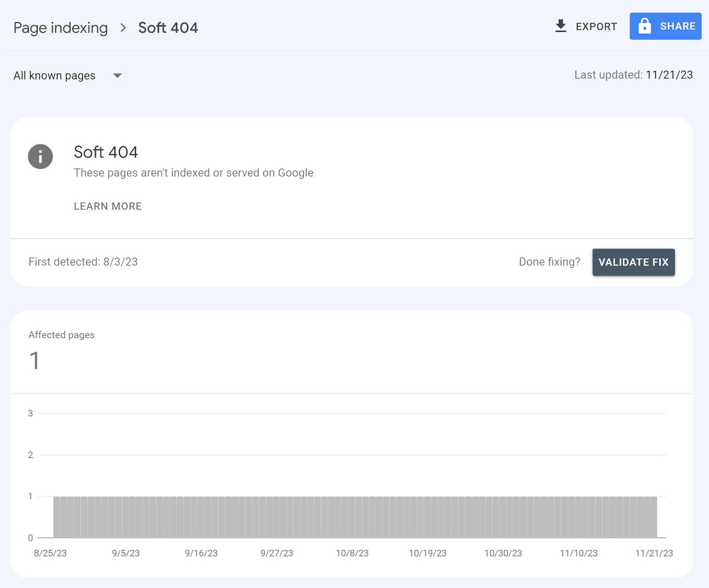Click the Soft 404 card heading
The image size is (709, 588).
[x=105, y=152]
